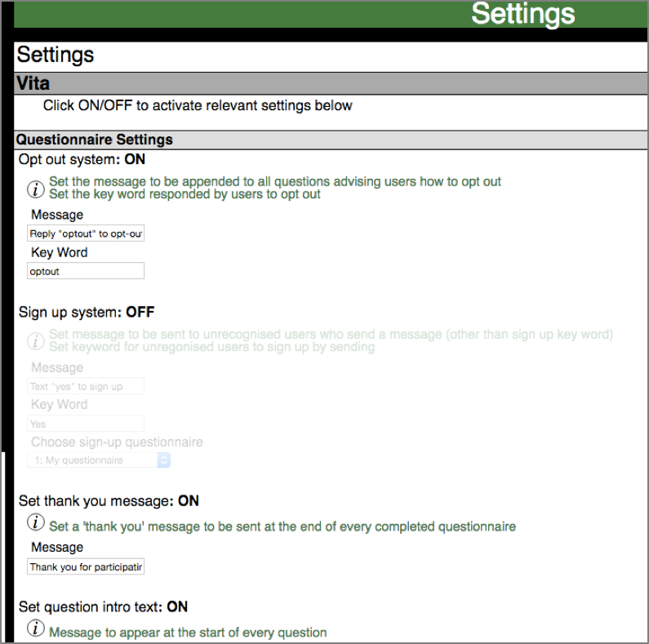Screen dimensions: 649x644
Task: Click the info icon under Set question intro text
Action: (x=36, y=628)
